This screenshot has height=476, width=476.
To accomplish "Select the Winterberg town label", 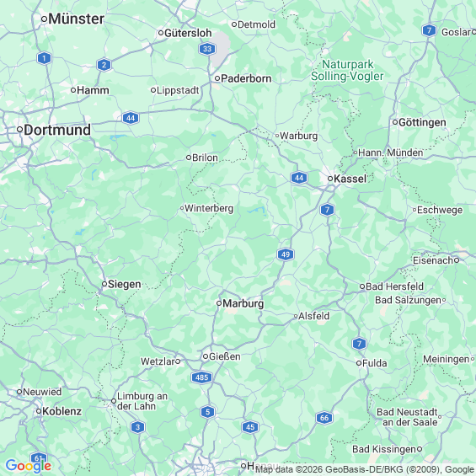I will 209,208.
